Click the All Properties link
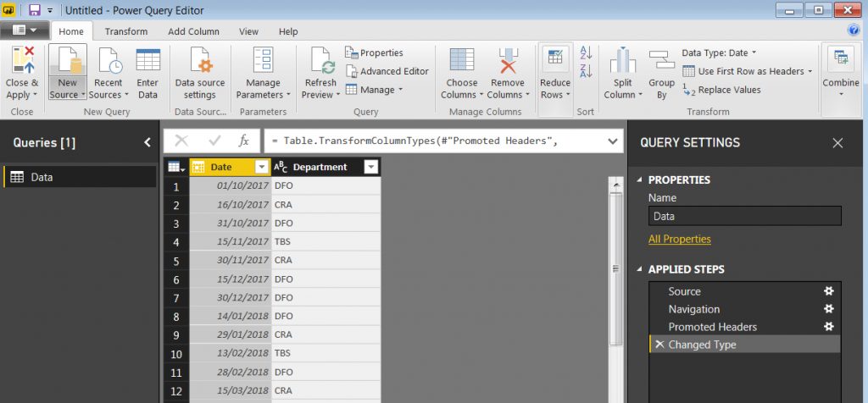This screenshot has width=868, height=403. (679, 240)
